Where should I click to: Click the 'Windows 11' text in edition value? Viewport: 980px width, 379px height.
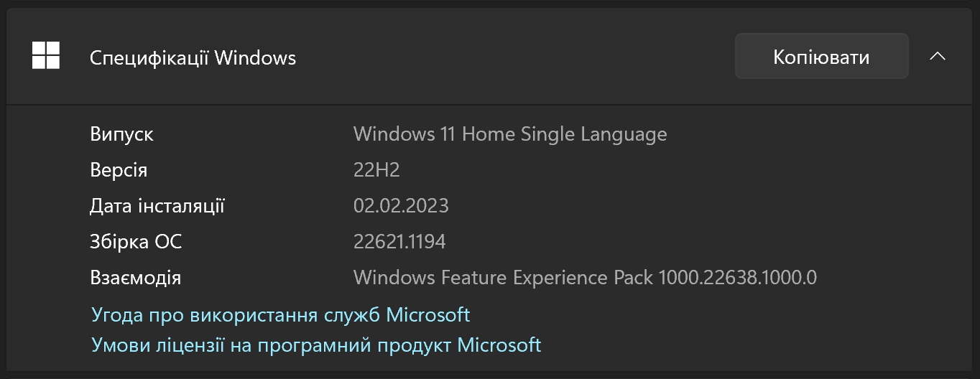pyautogui.click(x=405, y=134)
